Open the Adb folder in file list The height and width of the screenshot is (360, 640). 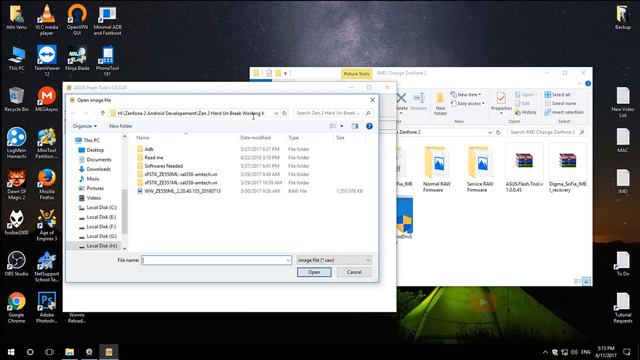(149, 149)
